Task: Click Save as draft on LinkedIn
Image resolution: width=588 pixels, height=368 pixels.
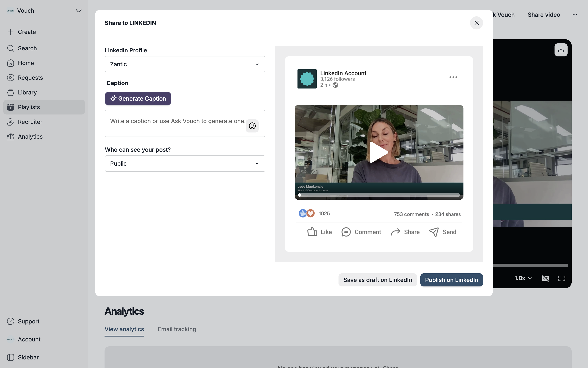Action: click(378, 280)
